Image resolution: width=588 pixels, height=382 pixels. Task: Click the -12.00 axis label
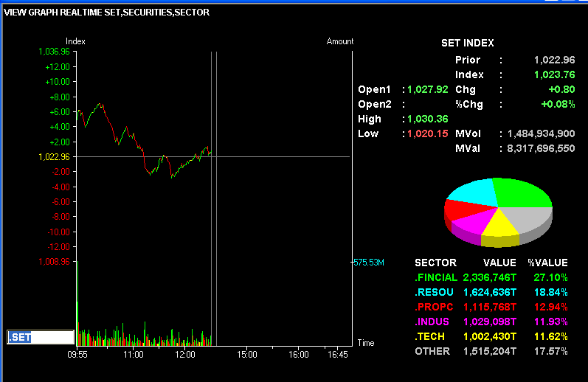[58, 246]
